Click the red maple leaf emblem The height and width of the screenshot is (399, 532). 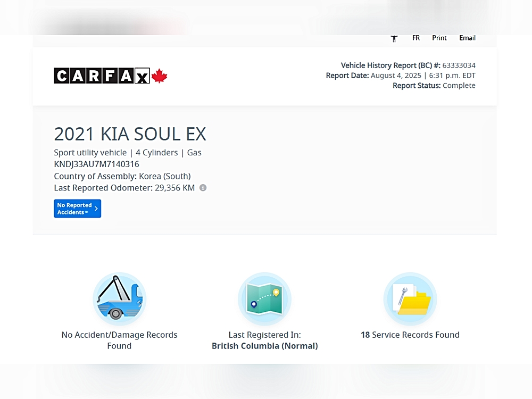click(160, 76)
